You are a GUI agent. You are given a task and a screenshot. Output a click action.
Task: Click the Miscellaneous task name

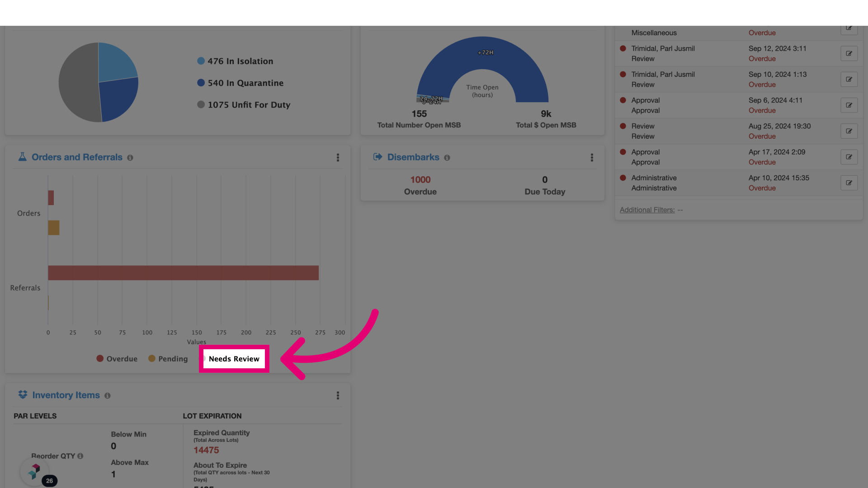tap(654, 33)
